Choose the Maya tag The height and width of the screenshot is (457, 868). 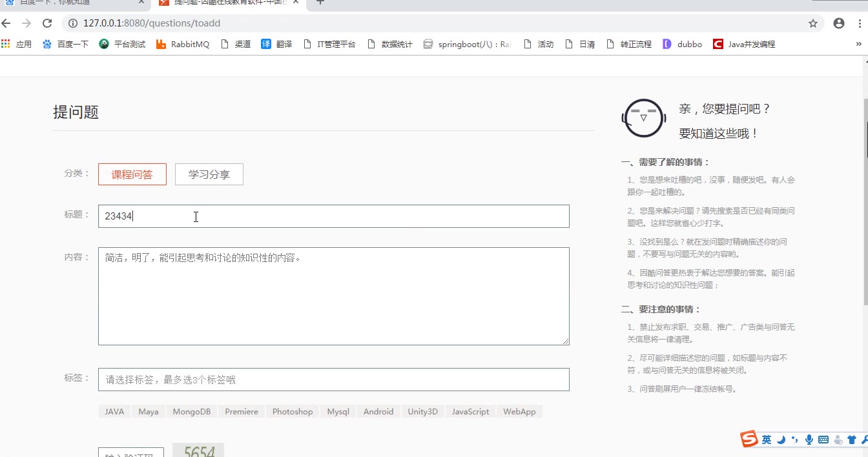149,411
